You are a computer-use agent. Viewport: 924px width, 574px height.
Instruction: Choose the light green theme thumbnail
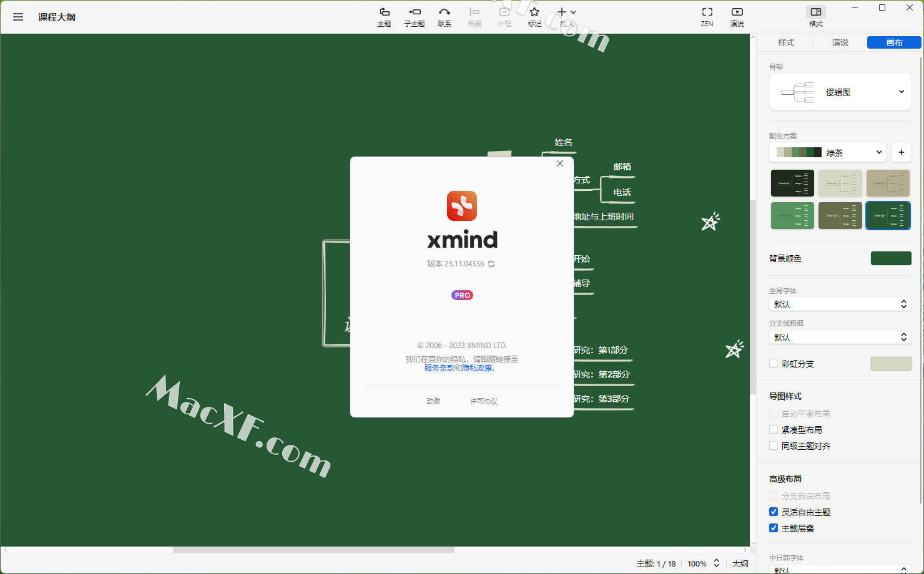(x=793, y=215)
